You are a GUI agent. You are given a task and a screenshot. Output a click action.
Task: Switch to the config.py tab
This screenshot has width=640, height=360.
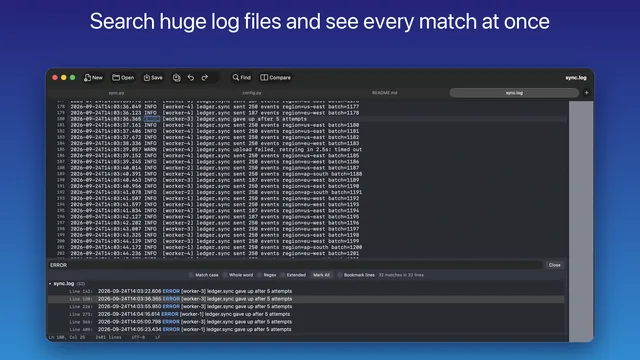252,93
